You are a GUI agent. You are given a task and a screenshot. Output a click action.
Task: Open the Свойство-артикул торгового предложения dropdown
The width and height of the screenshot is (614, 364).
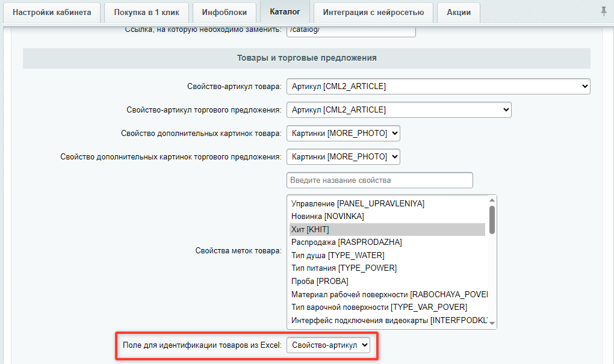(x=399, y=110)
